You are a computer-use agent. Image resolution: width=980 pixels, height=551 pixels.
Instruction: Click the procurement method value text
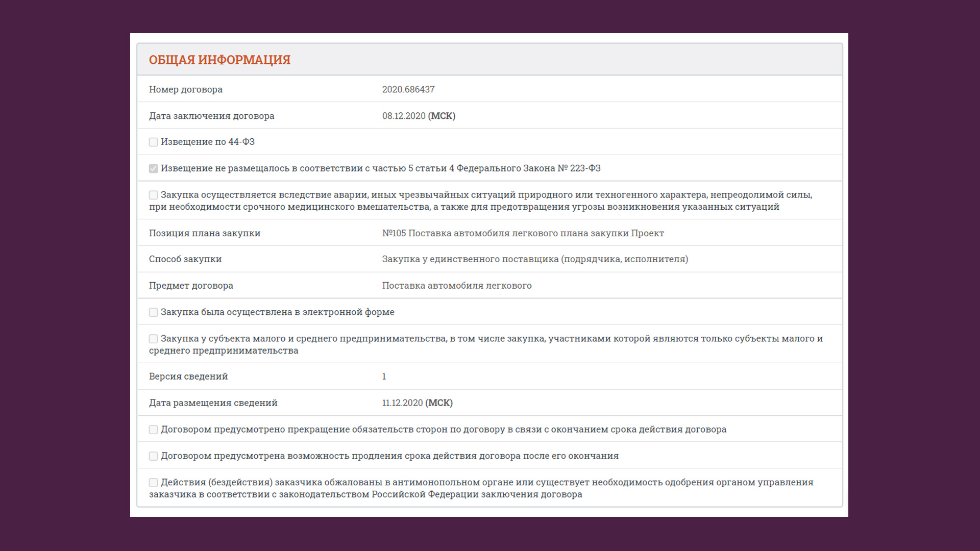tap(534, 259)
